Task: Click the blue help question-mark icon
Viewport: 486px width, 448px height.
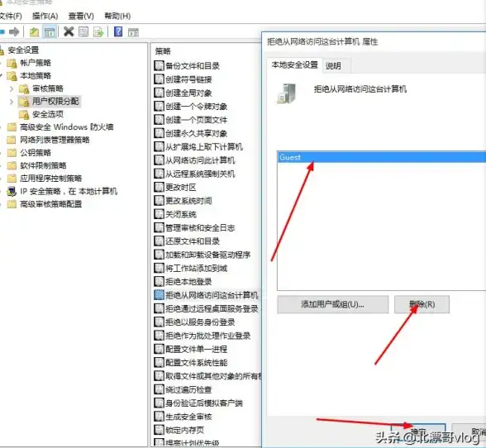Action: (x=118, y=31)
